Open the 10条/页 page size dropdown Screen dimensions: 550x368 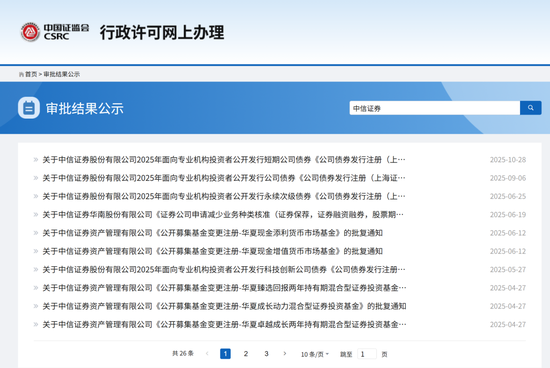tap(315, 354)
